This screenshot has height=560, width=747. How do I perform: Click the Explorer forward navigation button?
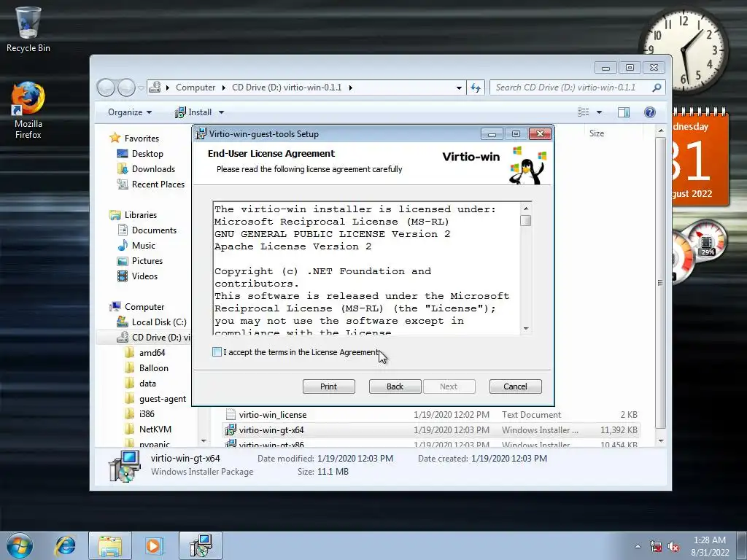tap(126, 87)
